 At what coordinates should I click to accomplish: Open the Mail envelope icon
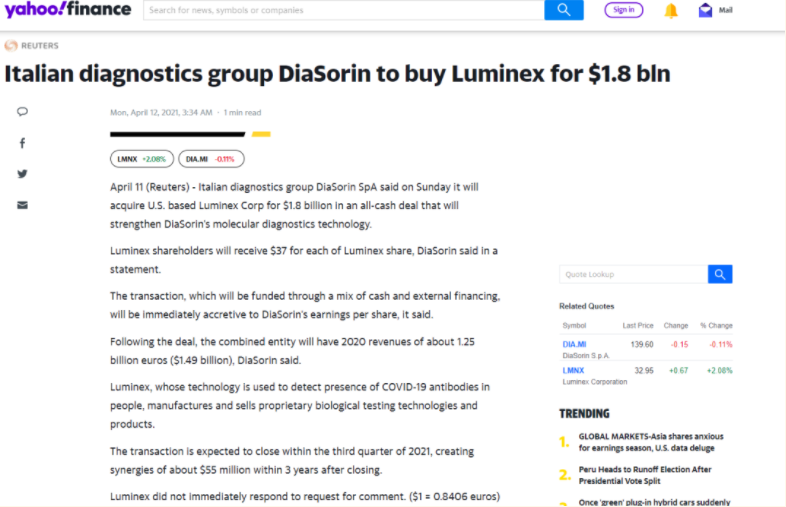(x=705, y=10)
